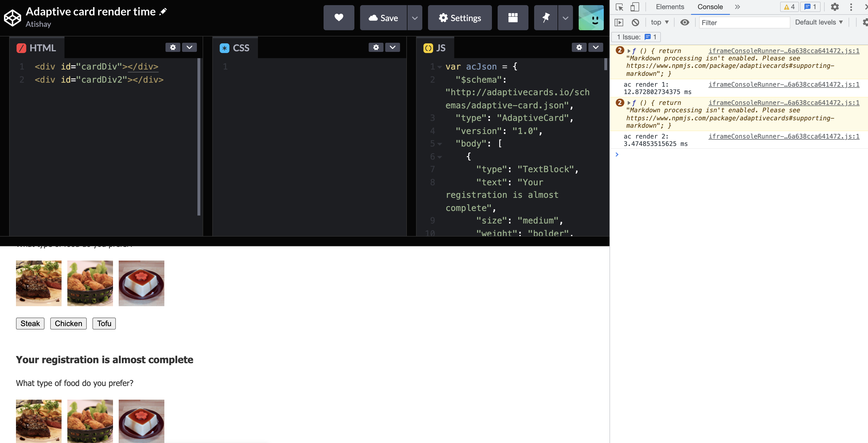Click the DevTools inspect element icon
This screenshot has height=443, width=868.
coord(619,7)
